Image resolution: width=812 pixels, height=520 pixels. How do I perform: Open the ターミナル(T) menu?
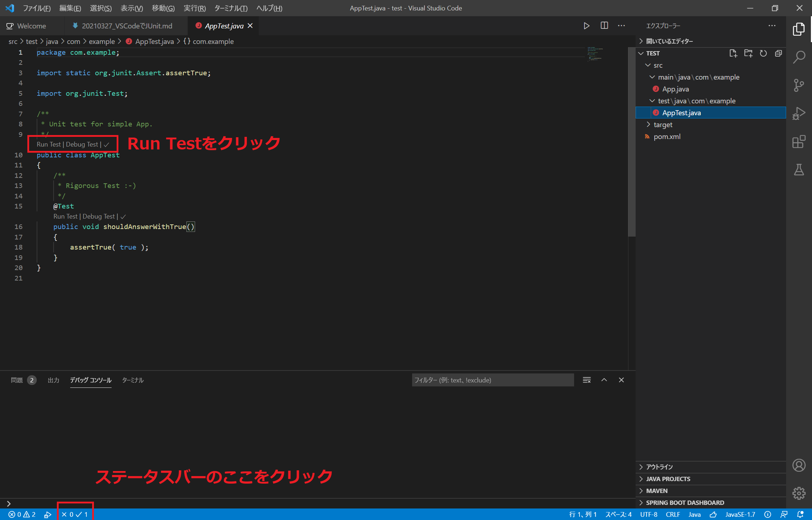pyautogui.click(x=231, y=8)
